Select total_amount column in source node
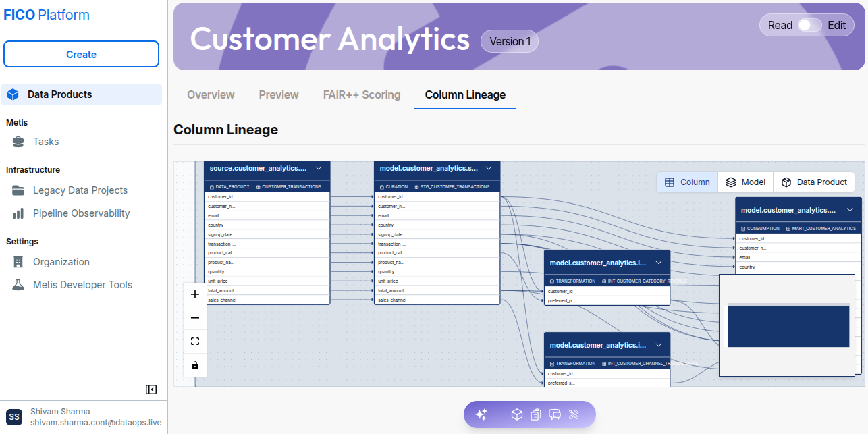This screenshot has width=868, height=434. 267,291
